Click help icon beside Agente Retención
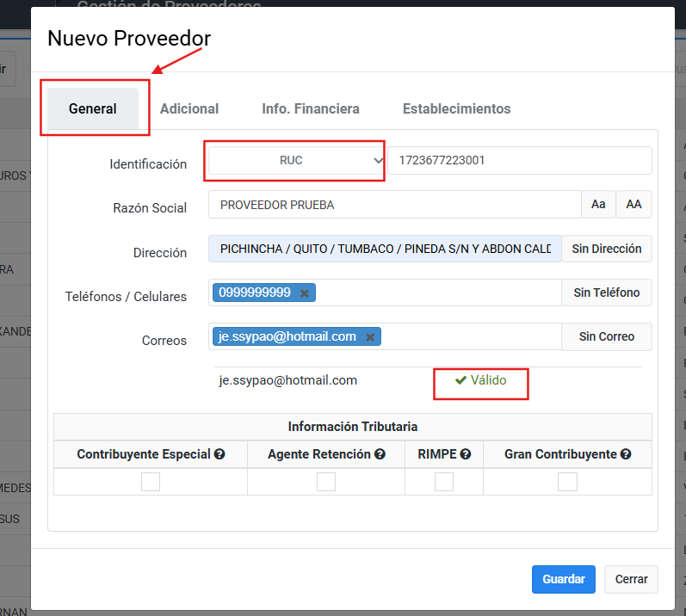 tap(380, 454)
